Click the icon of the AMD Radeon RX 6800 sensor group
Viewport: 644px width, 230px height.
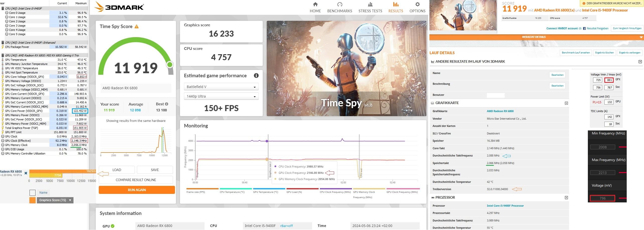pos(3,55)
